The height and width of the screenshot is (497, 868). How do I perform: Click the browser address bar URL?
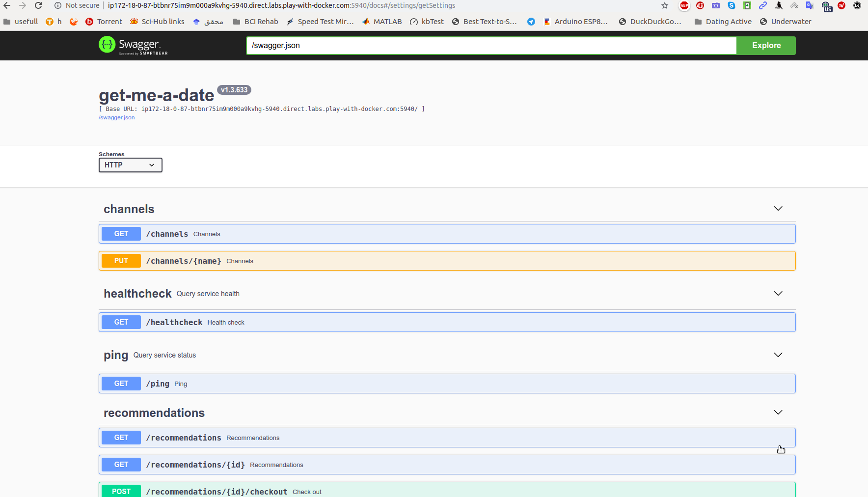(x=281, y=5)
